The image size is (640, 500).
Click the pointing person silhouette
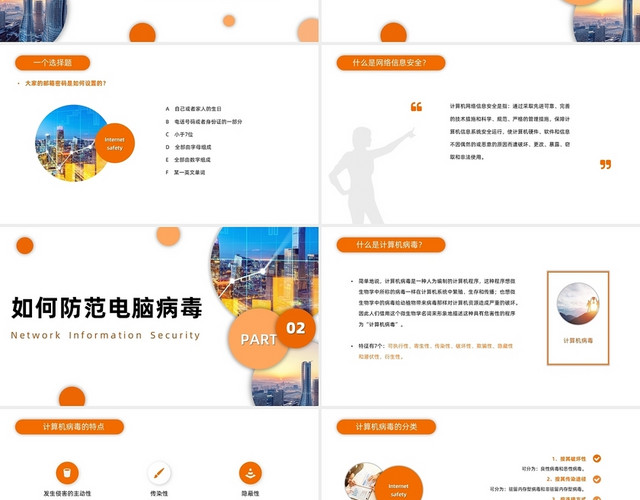tap(369, 176)
